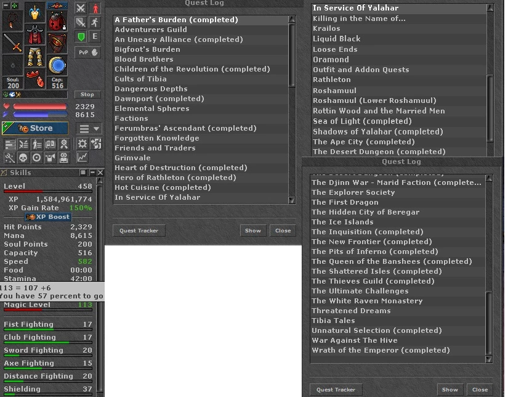Click the cog-with-ribbon widget icon
This screenshot has height=397, width=532.
[64, 144]
